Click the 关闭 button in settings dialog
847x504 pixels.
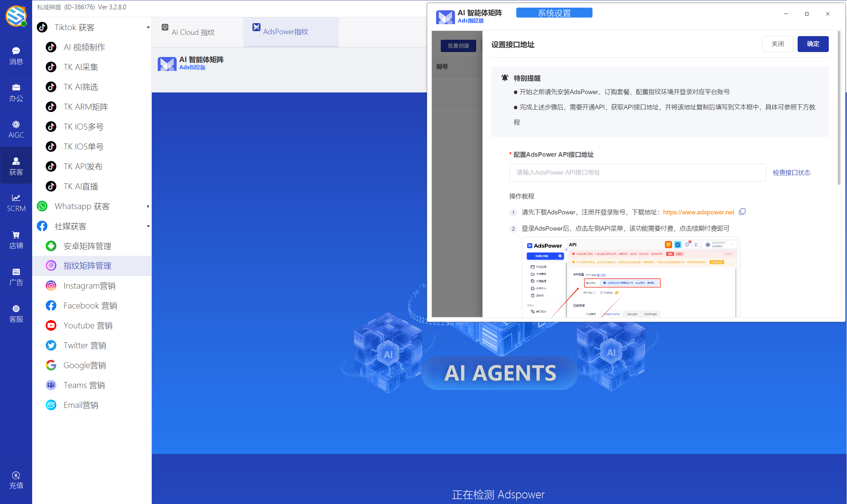[777, 44]
